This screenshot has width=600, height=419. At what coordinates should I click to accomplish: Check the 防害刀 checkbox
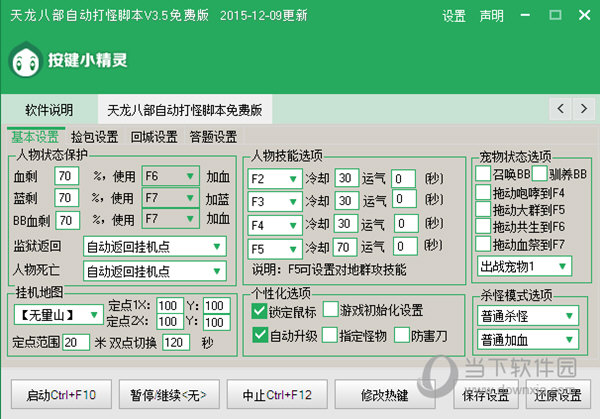401,335
